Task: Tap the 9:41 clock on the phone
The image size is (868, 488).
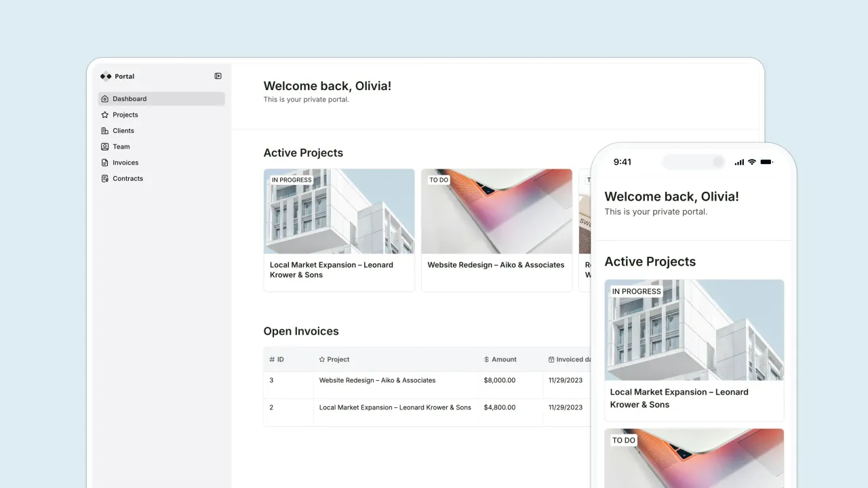Action: 623,162
